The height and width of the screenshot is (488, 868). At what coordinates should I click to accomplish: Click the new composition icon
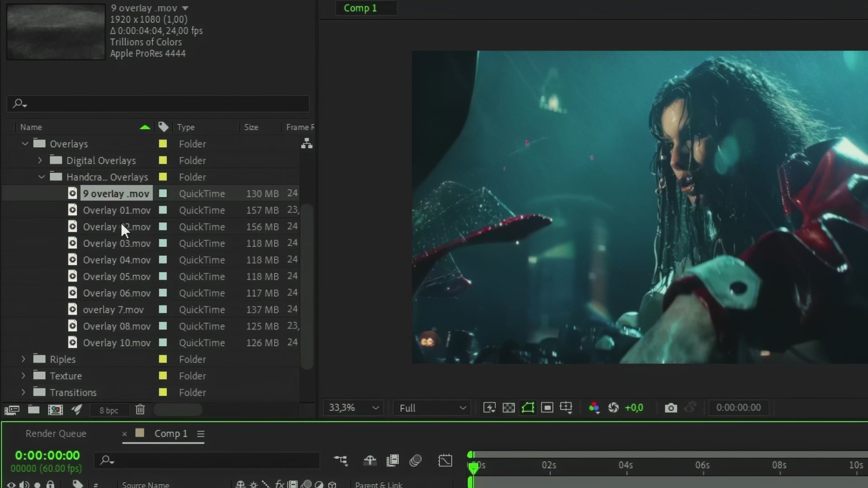[55, 410]
